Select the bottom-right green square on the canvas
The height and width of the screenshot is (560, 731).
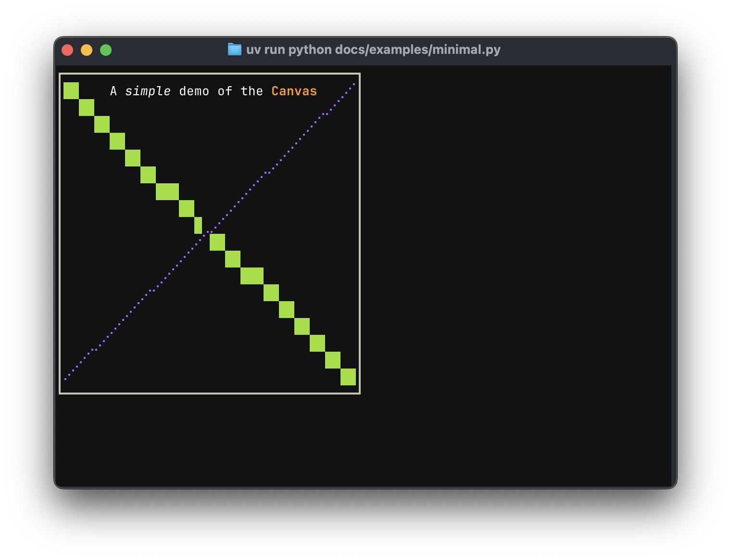click(x=349, y=377)
